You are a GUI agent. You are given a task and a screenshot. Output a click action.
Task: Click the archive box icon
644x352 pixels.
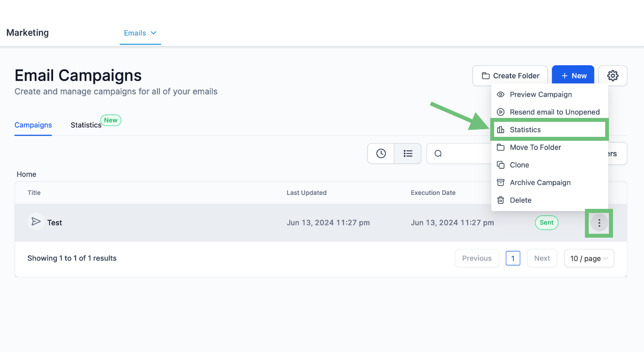click(500, 182)
